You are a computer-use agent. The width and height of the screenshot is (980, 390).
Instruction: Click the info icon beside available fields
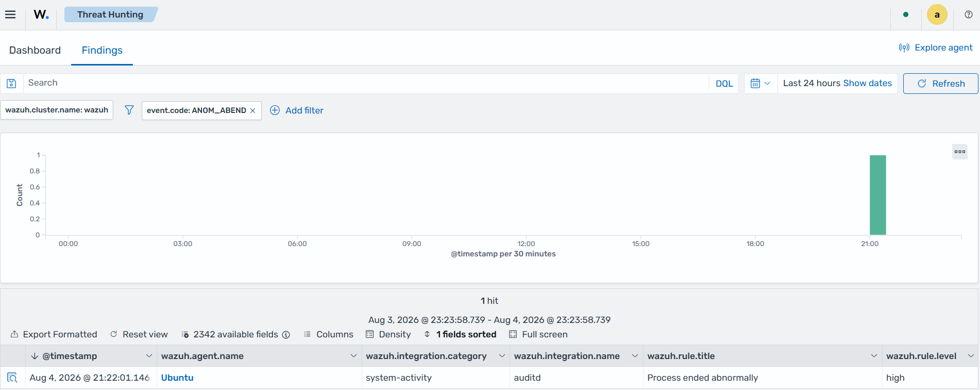click(x=286, y=335)
